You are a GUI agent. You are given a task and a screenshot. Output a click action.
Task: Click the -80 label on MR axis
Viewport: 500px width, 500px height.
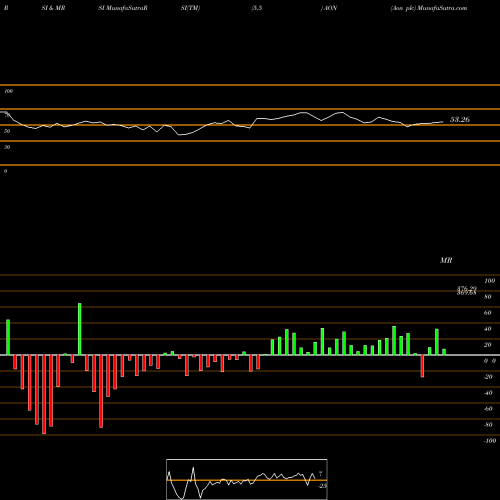(488, 425)
